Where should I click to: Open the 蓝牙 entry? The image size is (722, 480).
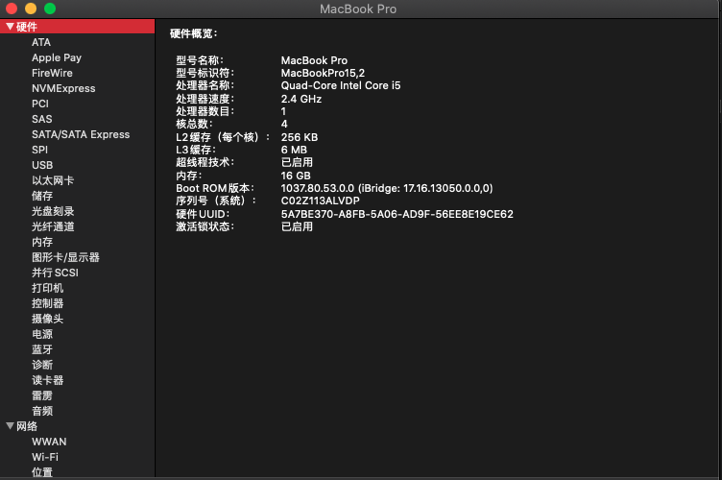(x=42, y=349)
